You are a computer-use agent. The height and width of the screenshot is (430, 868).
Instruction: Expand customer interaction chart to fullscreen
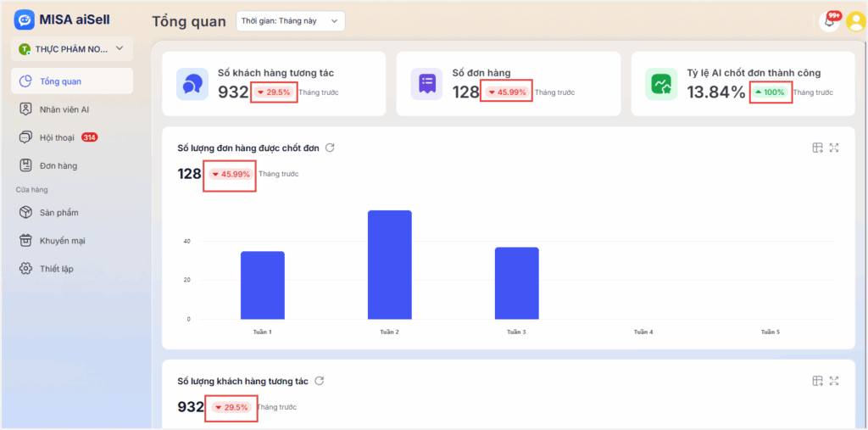834,382
